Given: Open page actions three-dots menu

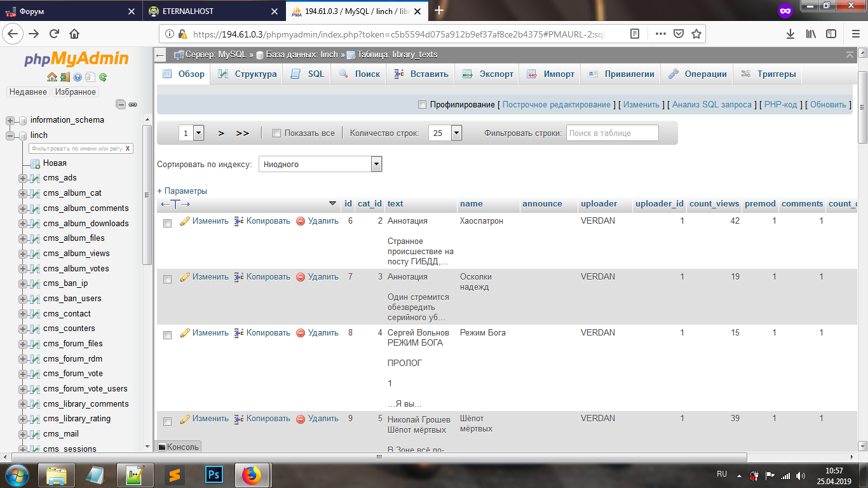Looking at the screenshot, I should [x=661, y=34].
